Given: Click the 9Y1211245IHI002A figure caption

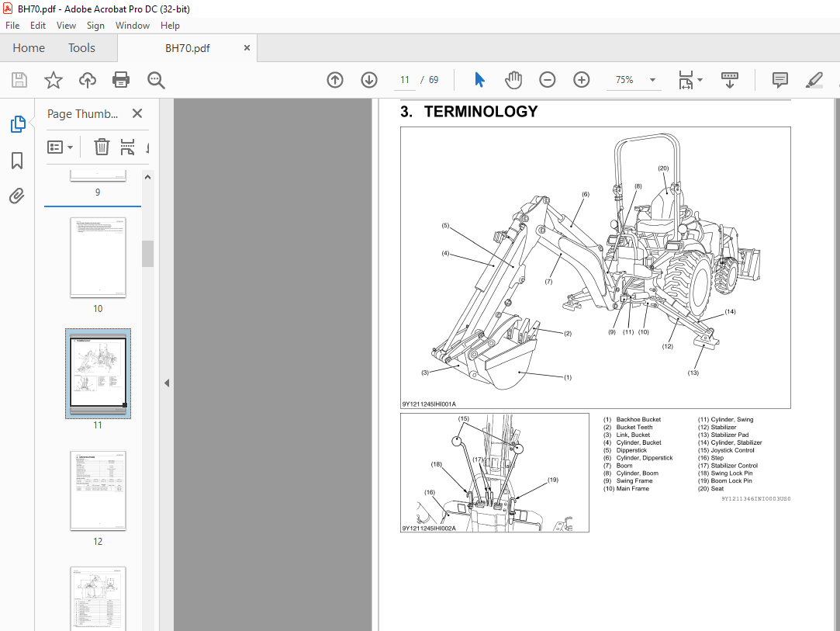Looking at the screenshot, I should (429, 528).
